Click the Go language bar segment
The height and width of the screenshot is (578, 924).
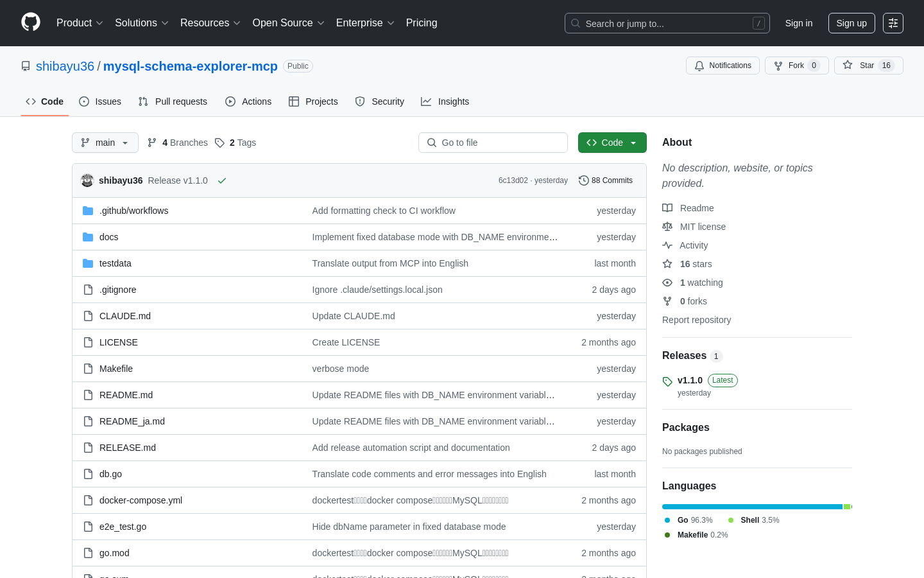pos(752,507)
